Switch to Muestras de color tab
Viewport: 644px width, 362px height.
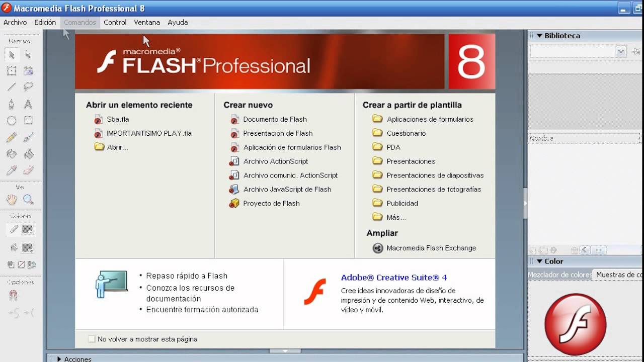pos(618,275)
